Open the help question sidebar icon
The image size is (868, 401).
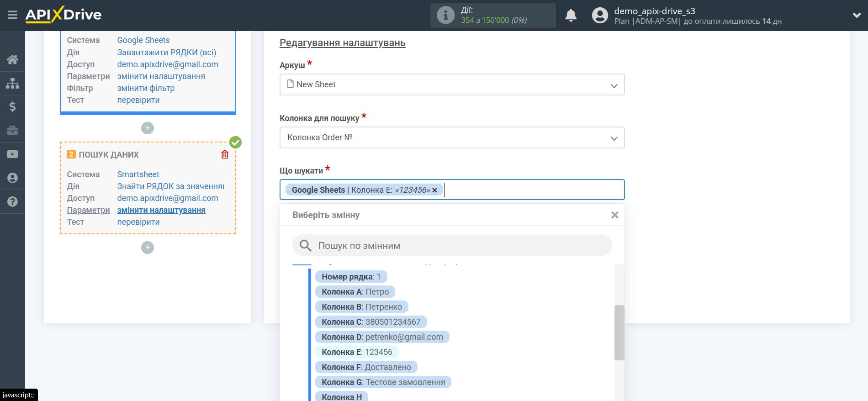[x=12, y=202]
